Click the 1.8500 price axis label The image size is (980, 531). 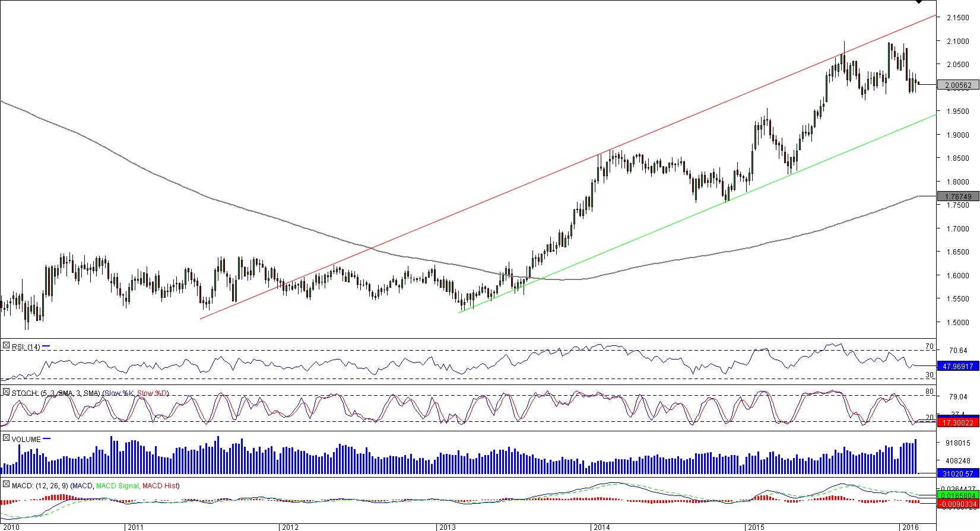click(958, 158)
